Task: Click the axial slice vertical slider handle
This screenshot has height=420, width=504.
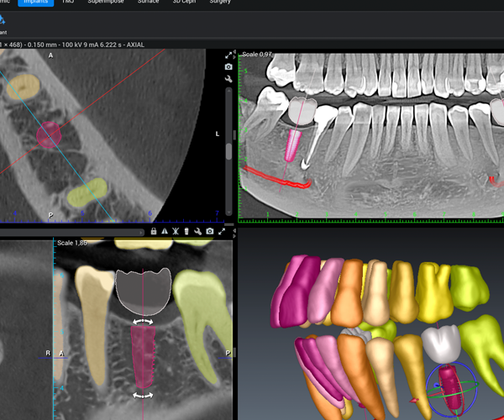Action: 228,151
